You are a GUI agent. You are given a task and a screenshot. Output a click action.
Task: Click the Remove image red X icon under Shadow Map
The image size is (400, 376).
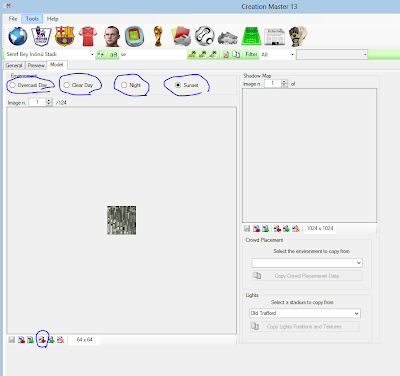296,229
